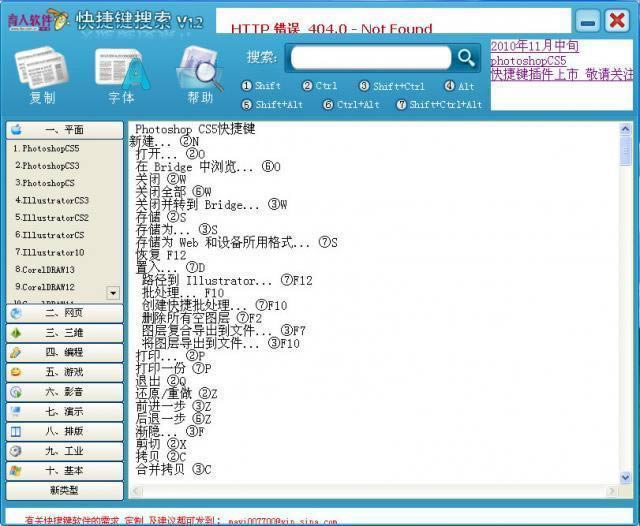Image resolution: width=640 pixels, height=526 pixels.
Task: Expand the 九、工业 category
Action: point(64,451)
